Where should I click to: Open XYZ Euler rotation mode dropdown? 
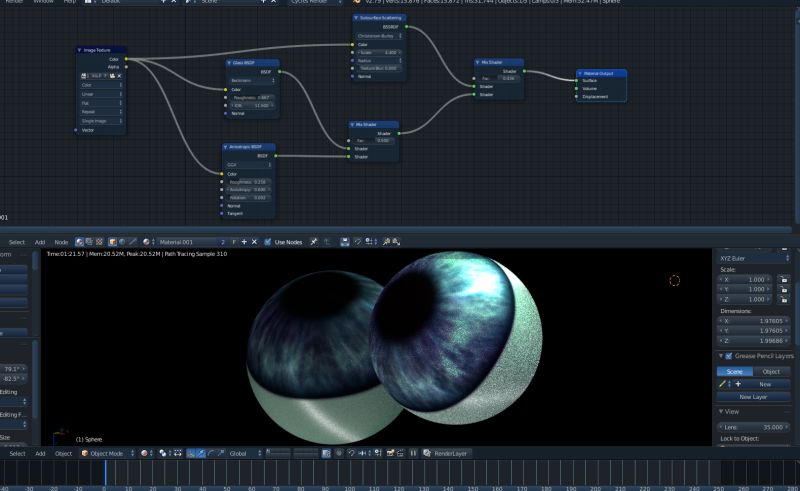754,258
